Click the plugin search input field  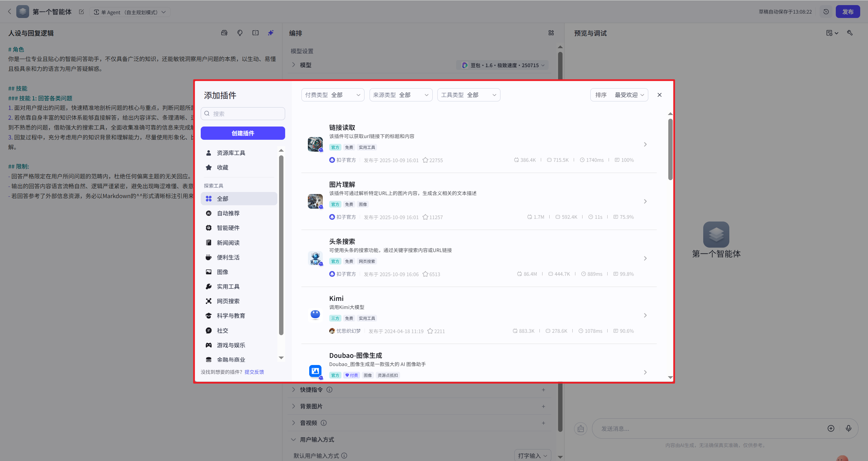pos(242,113)
